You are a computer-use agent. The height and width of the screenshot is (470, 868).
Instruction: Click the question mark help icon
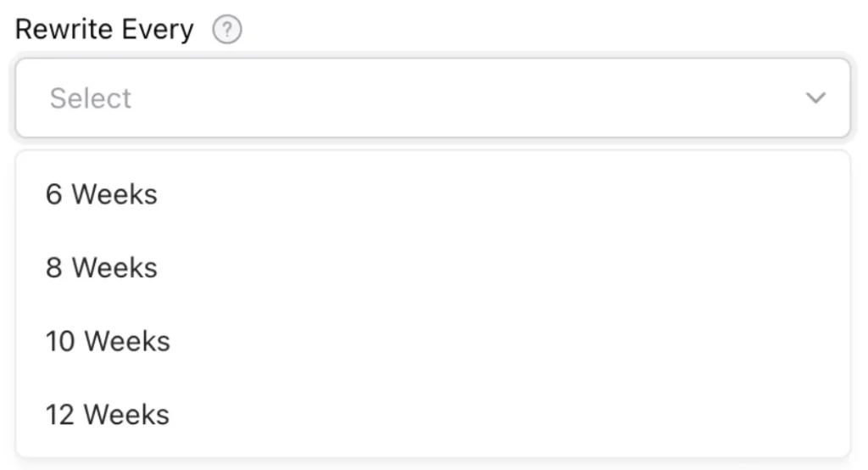tap(227, 31)
